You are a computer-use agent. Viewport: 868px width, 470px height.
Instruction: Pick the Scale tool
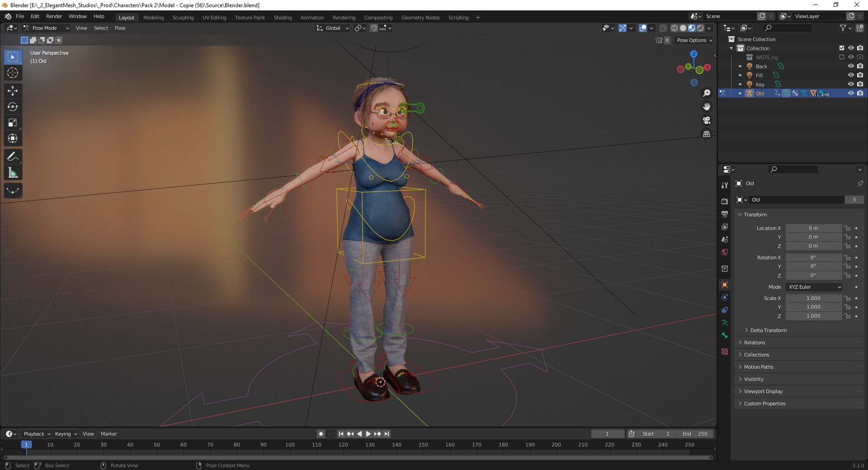[x=13, y=122]
